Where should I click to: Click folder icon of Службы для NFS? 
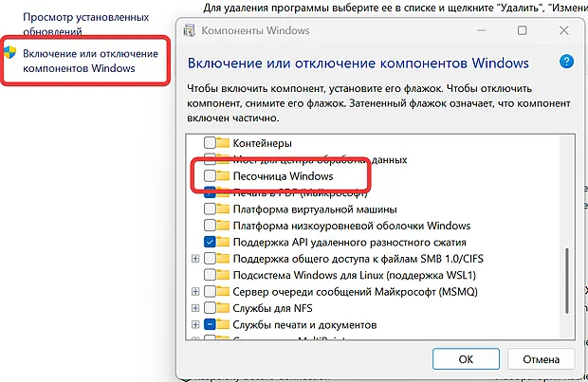click(223, 308)
